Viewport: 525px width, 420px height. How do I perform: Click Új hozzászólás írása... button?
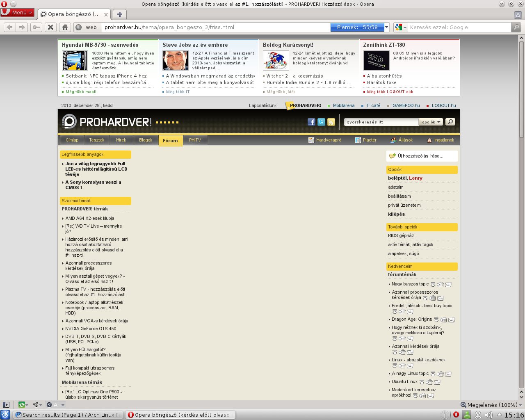(x=422, y=156)
